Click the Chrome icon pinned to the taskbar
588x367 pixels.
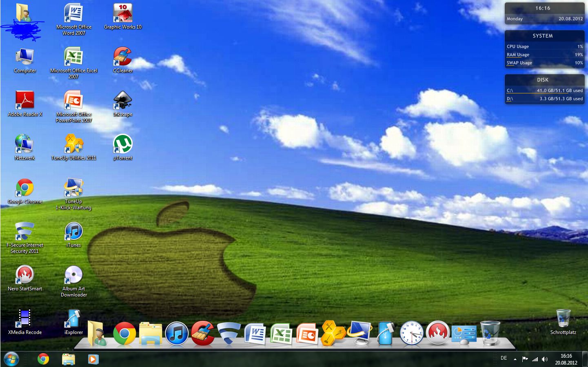(43, 359)
